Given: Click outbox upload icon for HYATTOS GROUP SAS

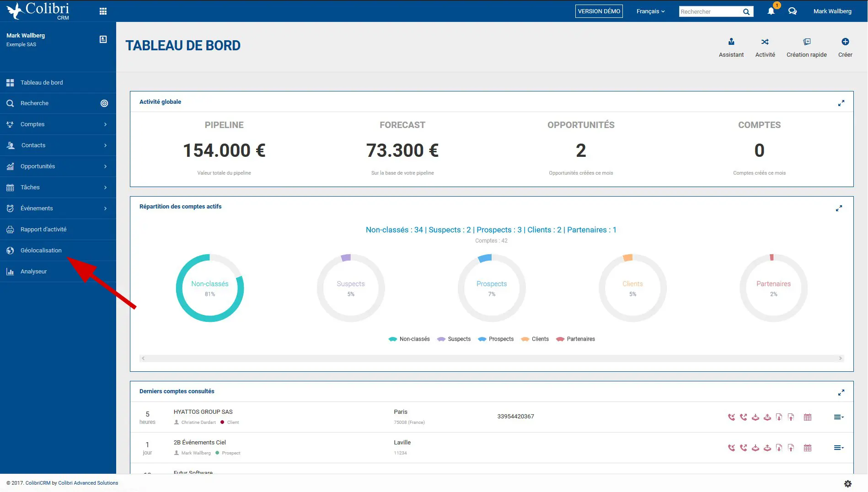Looking at the screenshot, I should click(x=767, y=417).
